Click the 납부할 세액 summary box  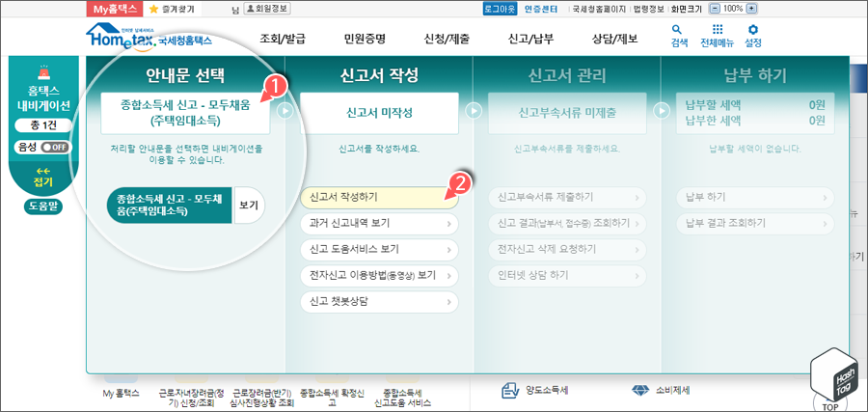[755, 113]
